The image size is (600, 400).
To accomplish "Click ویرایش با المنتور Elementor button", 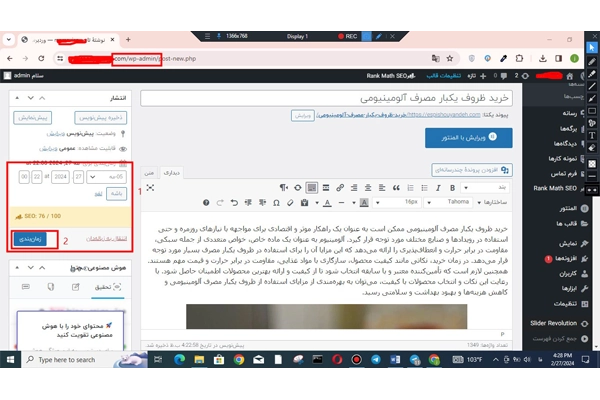I will (468, 137).
